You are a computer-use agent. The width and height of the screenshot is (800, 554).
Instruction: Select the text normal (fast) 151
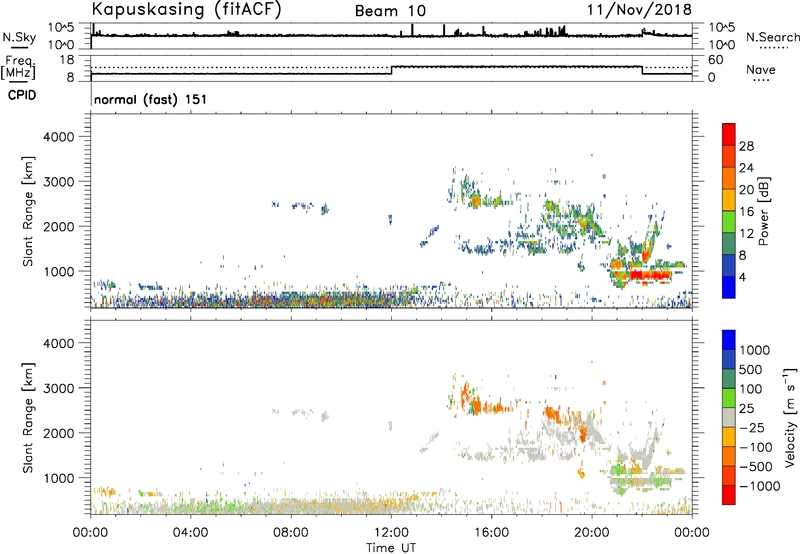coord(151,99)
